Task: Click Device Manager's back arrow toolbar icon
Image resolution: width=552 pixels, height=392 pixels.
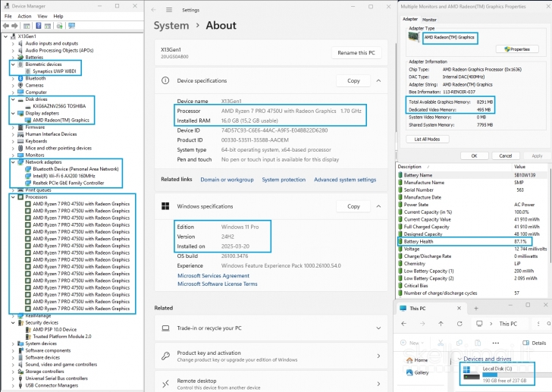Action: coord(5,26)
